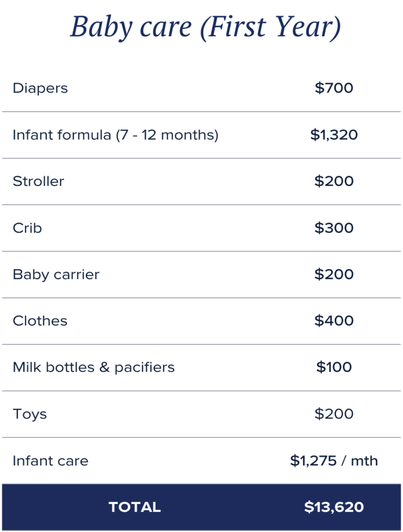Select the Infant care label

pos(50,461)
